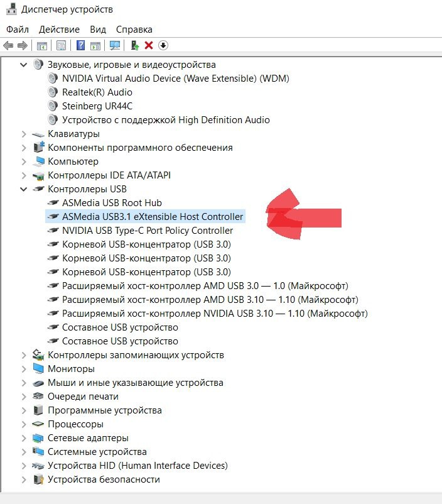Collapse the Звуковые, игровые и видеоустройства node
This screenshot has width=442, height=504.
pyautogui.click(x=23, y=65)
